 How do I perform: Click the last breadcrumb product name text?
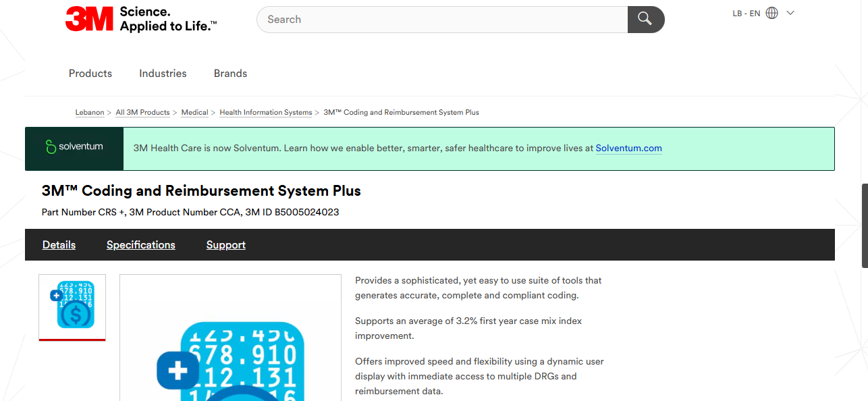401,112
